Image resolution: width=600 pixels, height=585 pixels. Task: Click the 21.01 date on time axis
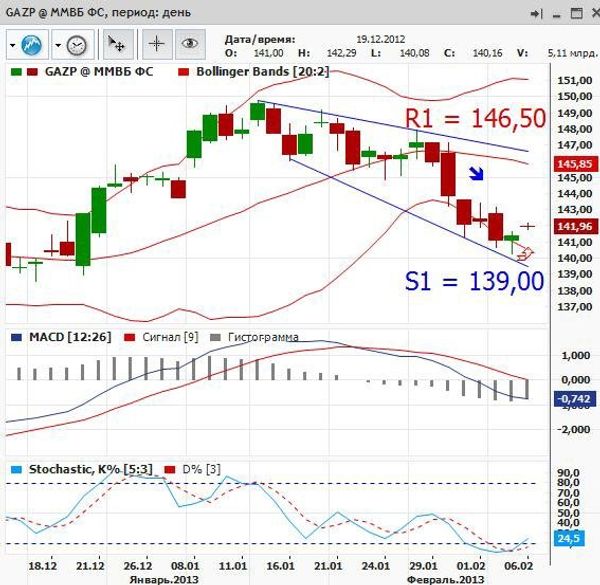pyautogui.click(x=328, y=566)
